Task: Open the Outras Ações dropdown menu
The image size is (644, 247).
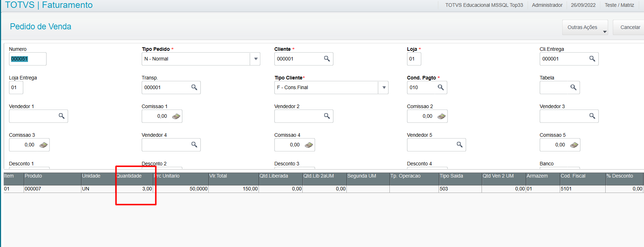Action: (585, 27)
